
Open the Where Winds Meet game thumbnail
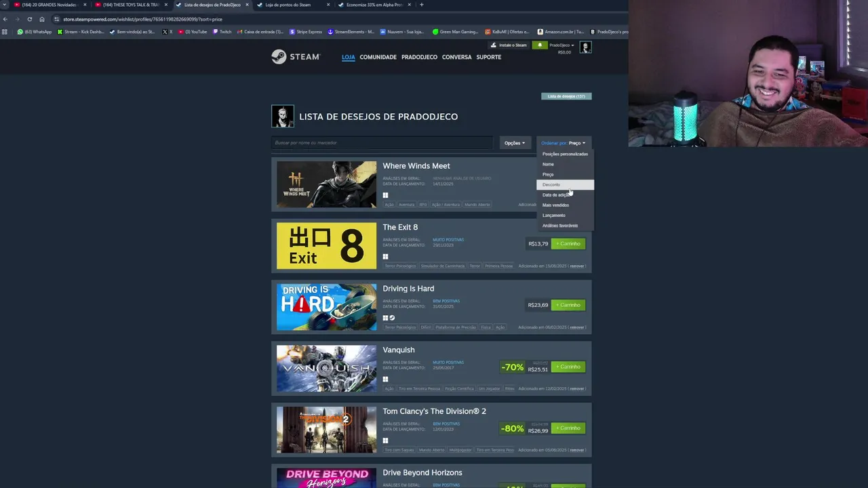tap(326, 184)
